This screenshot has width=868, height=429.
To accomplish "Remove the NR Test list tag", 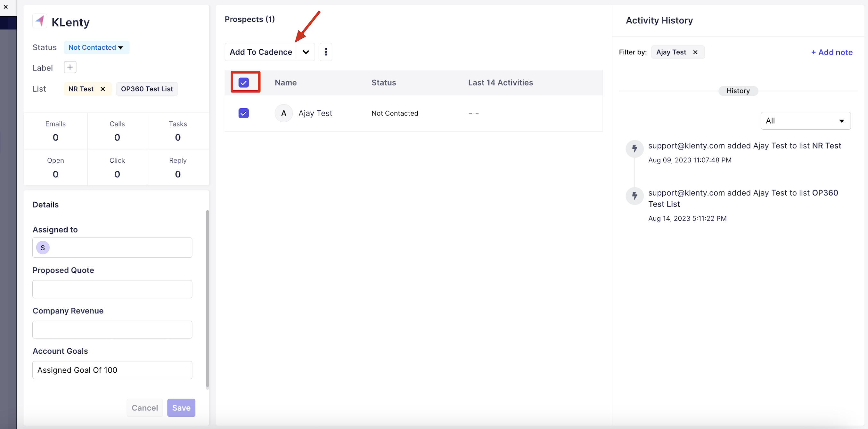I will 103,89.
